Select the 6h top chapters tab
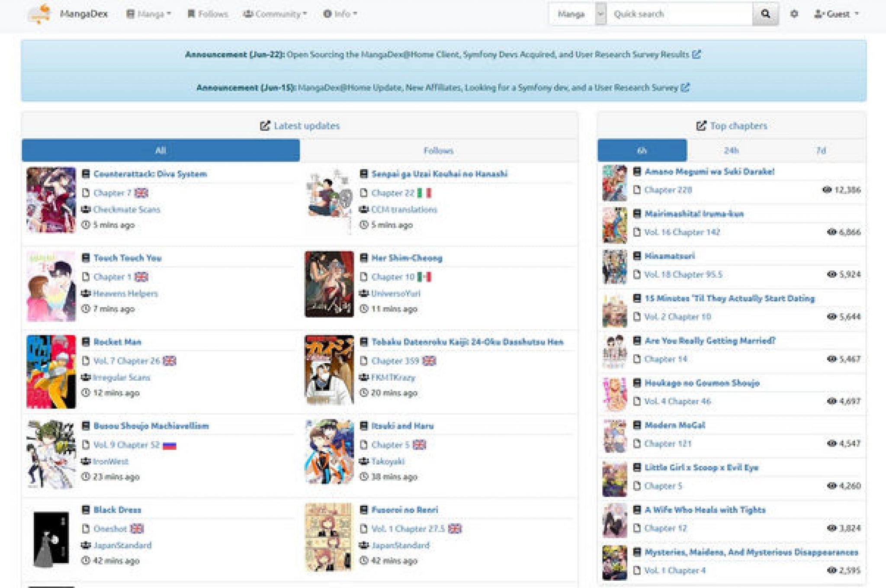886x588 pixels. point(642,151)
